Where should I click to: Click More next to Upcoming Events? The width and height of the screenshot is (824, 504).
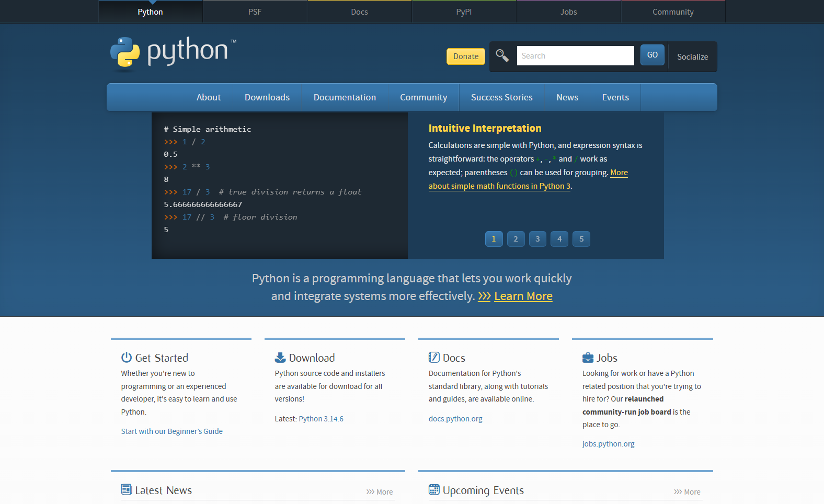(687, 492)
